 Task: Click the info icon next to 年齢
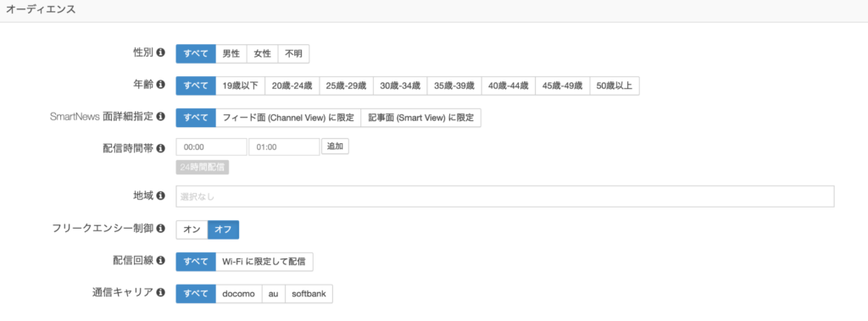point(160,85)
